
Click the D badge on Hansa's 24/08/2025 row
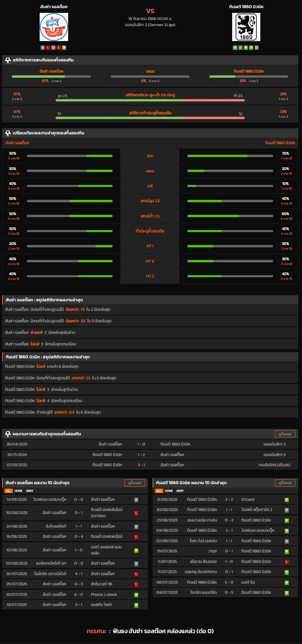click(x=136, y=527)
